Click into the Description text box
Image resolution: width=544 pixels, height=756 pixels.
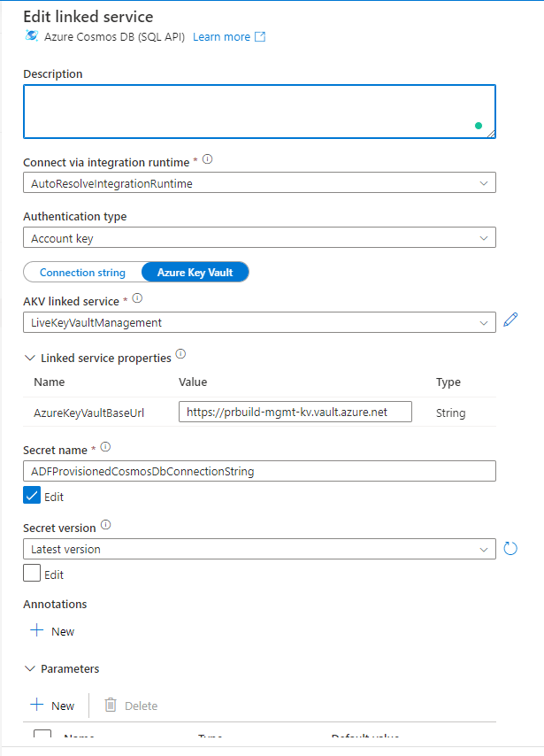coord(258,112)
